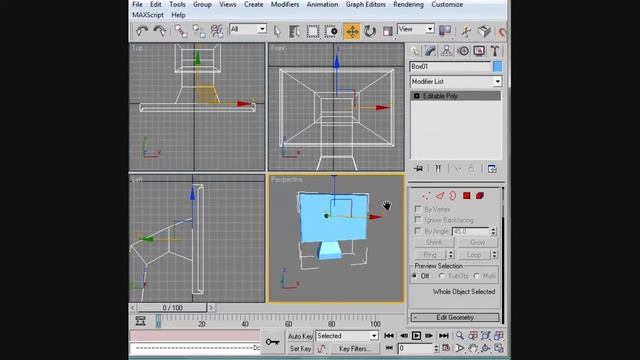Click the Undo arrow icon
Viewport: 640px width, 360px height.
142,31
